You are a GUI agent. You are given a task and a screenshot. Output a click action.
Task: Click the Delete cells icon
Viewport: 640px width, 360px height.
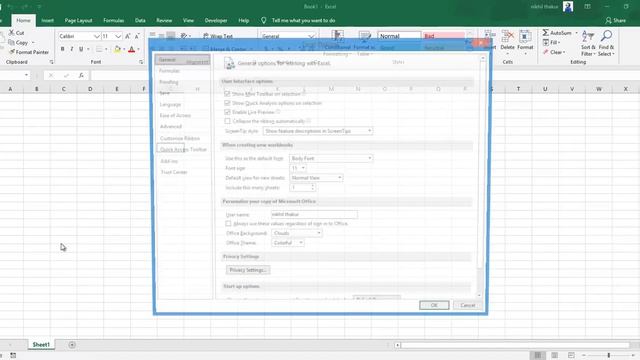point(507,36)
